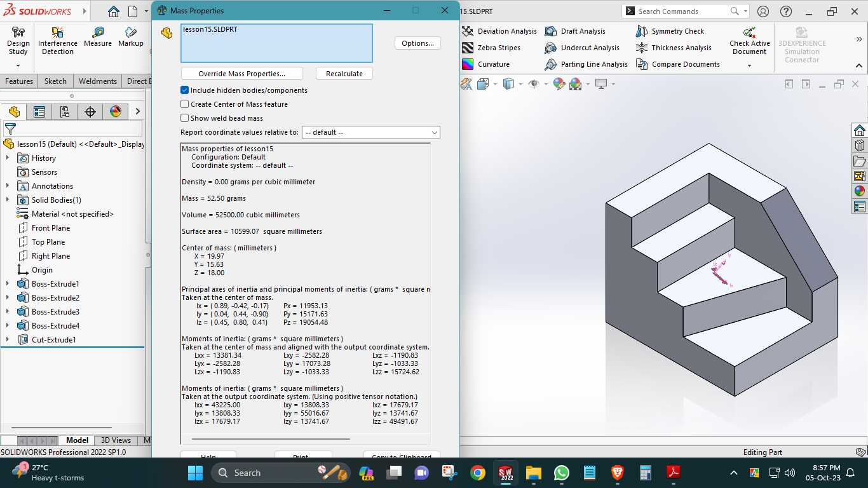Open WhatsApp from the taskbar
This screenshot has width=868, height=488.
(x=562, y=473)
